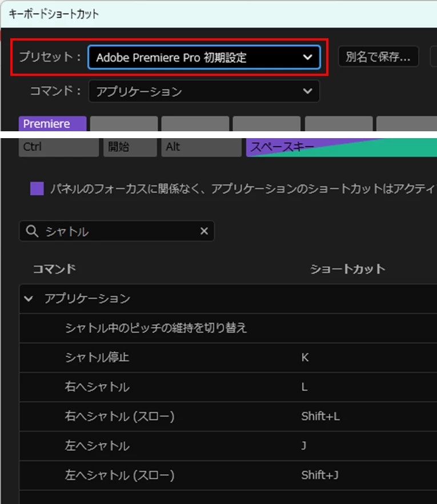Open the コマンド dropdown showing アプリケーション
Viewport: 437px width, 504px height.
coord(204,91)
